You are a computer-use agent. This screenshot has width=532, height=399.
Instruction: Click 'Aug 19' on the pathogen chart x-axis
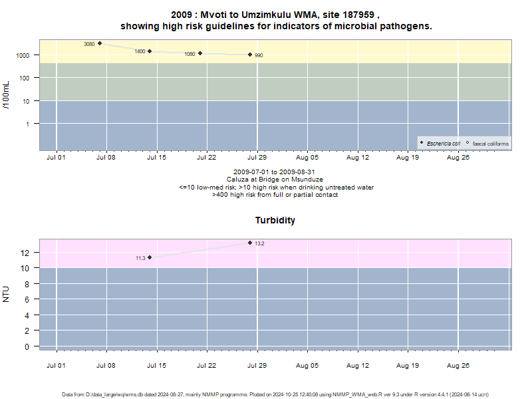(x=408, y=158)
